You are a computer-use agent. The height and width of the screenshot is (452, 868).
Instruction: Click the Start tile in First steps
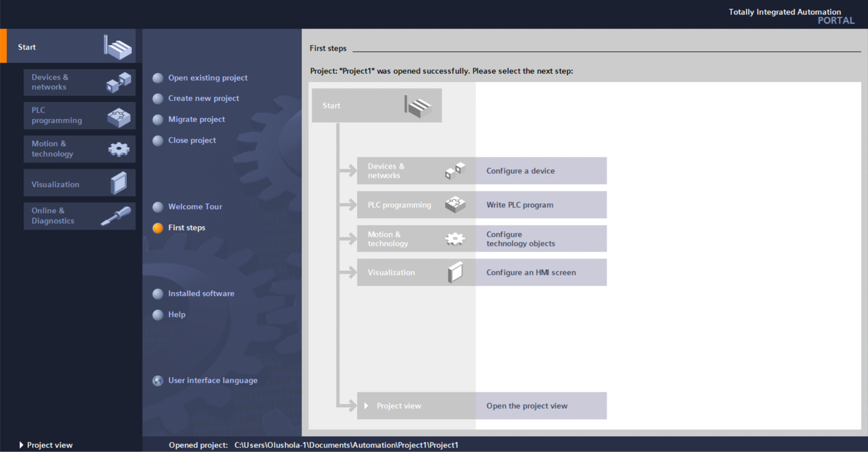coord(377,106)
